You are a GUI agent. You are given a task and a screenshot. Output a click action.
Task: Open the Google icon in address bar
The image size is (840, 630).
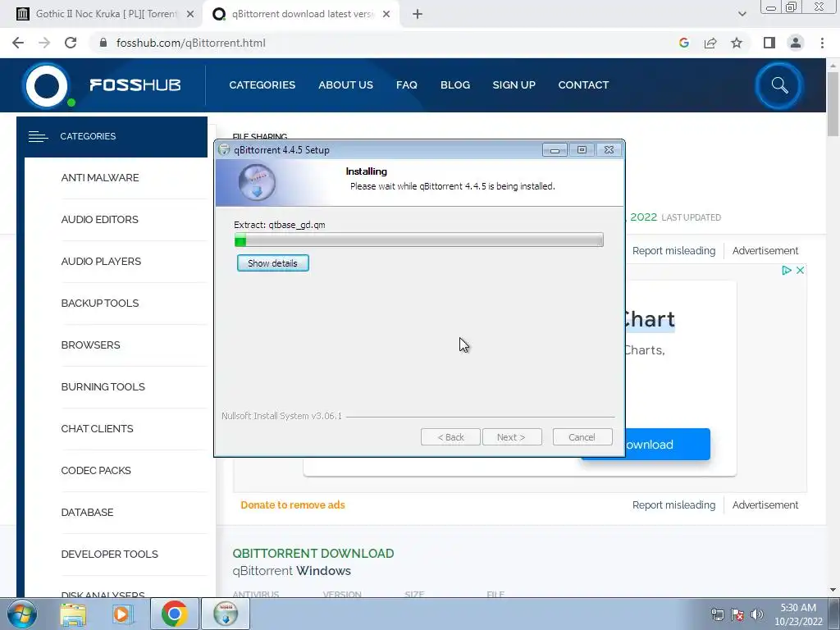(x=683, y=43)
